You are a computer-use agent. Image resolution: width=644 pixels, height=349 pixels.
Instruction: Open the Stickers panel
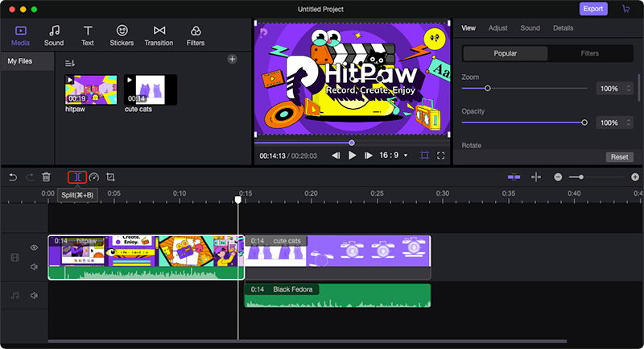(122, 35)
